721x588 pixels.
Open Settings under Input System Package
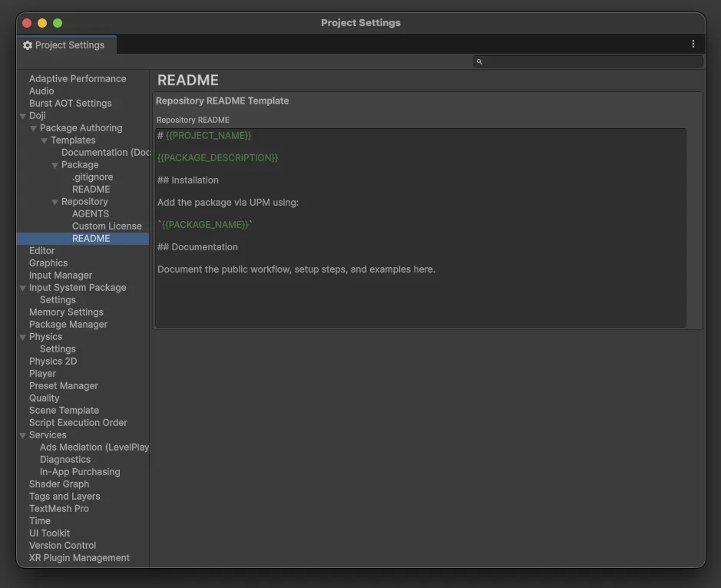tap(58, 299)
